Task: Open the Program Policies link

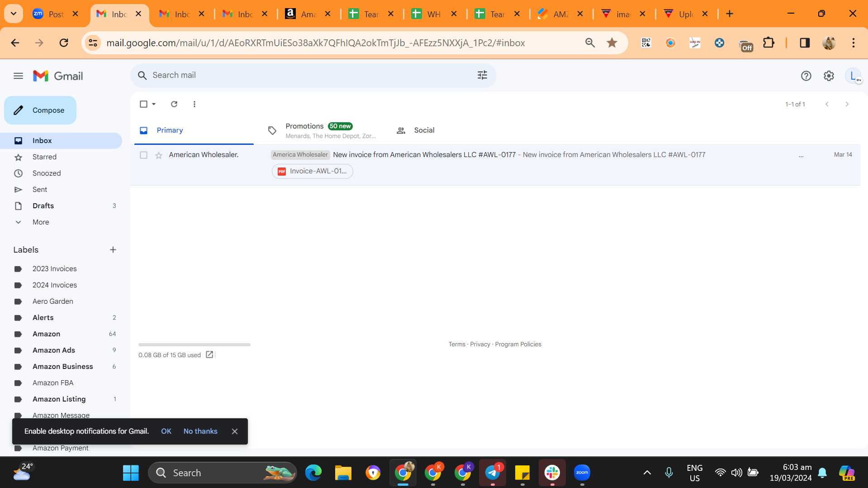Action: click(518, 344)
